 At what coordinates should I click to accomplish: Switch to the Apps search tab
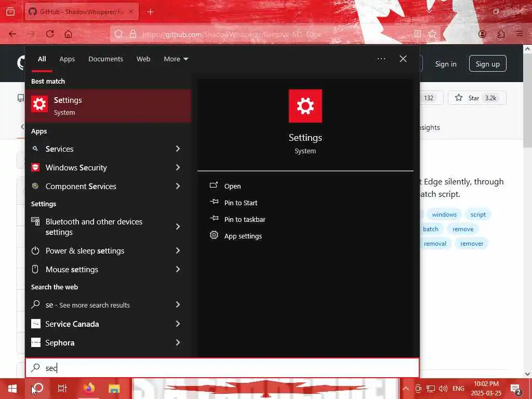[67, 59]
